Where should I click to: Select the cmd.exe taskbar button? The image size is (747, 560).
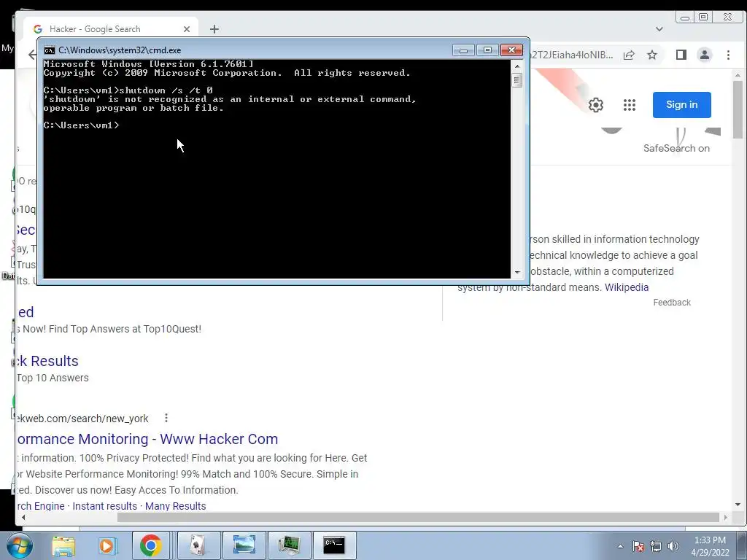[x=334, y=545]
